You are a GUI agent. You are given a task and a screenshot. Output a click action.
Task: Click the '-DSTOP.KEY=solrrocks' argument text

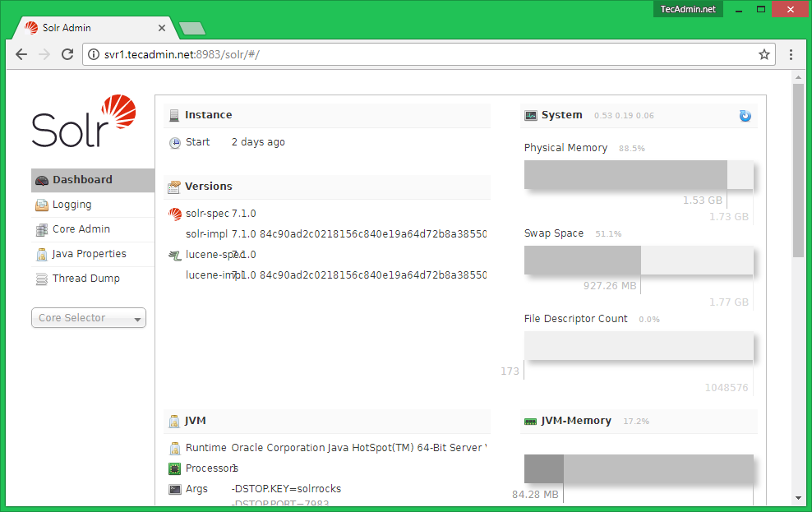tap(286, 489)
